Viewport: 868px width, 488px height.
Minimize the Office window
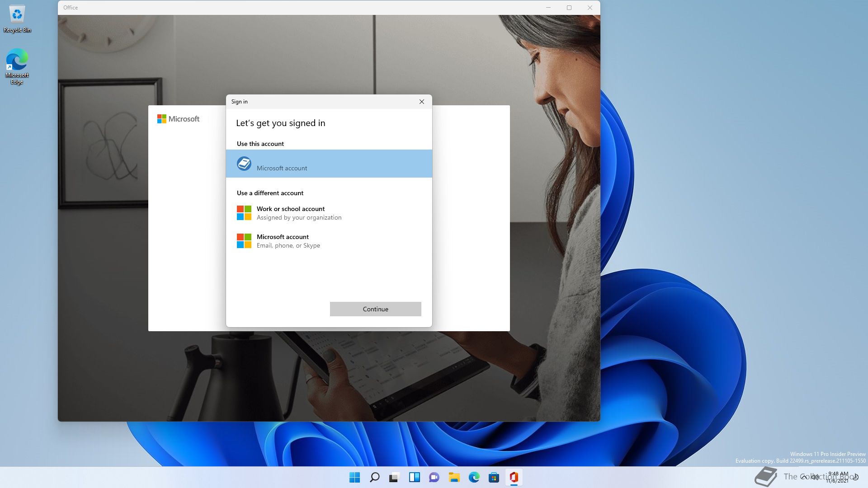[x=548, y=8]
